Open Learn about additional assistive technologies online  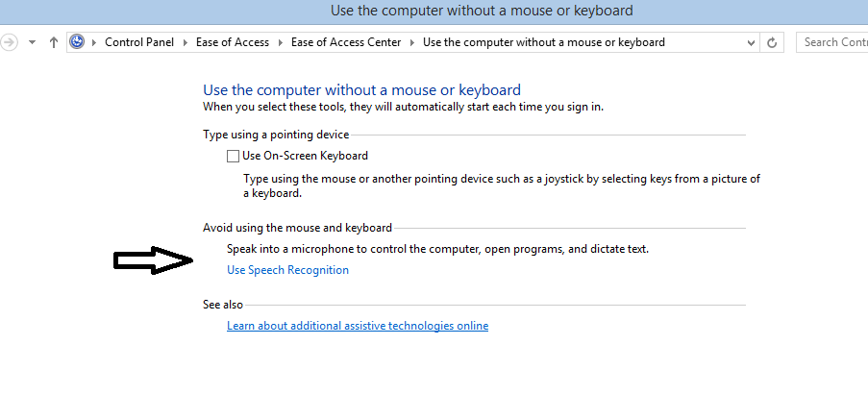(357, 326)
